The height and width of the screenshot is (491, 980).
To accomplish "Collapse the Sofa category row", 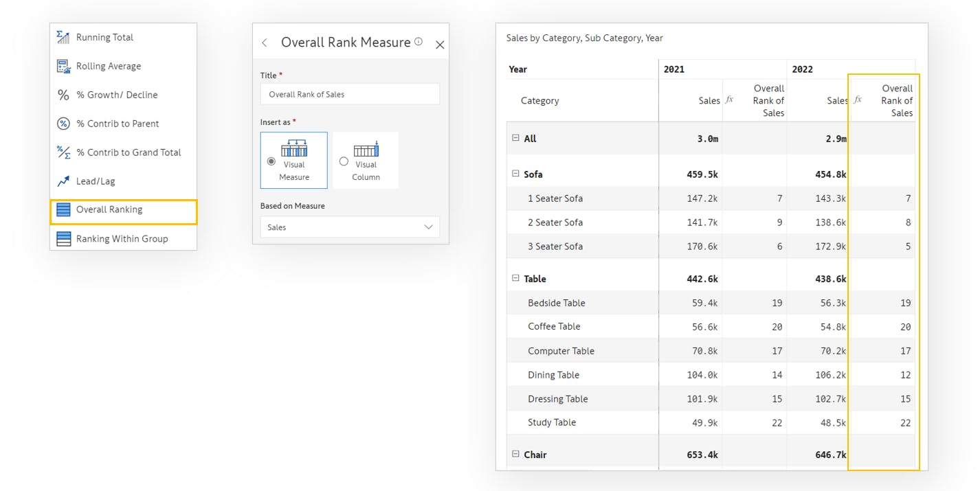I will pyautogui.click(x=515, y=174).
